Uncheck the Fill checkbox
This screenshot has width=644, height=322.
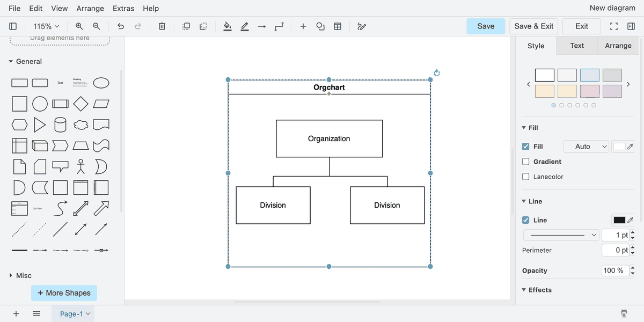point(526,147)
